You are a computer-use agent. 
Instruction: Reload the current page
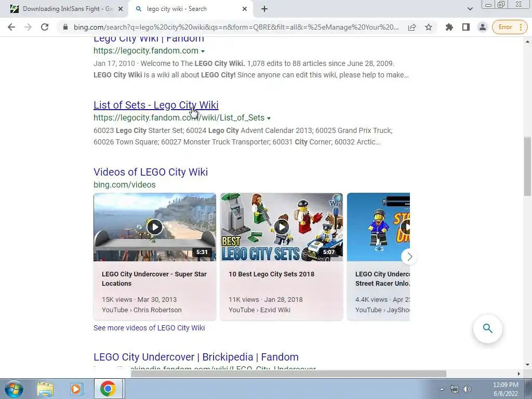pyautogui.click(x=45, y=27)
